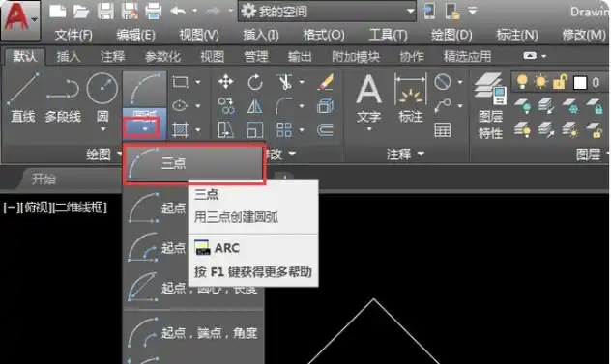The image size is (611, 364).
Task: Select the Array tool icon
Action: click(284, 130)
